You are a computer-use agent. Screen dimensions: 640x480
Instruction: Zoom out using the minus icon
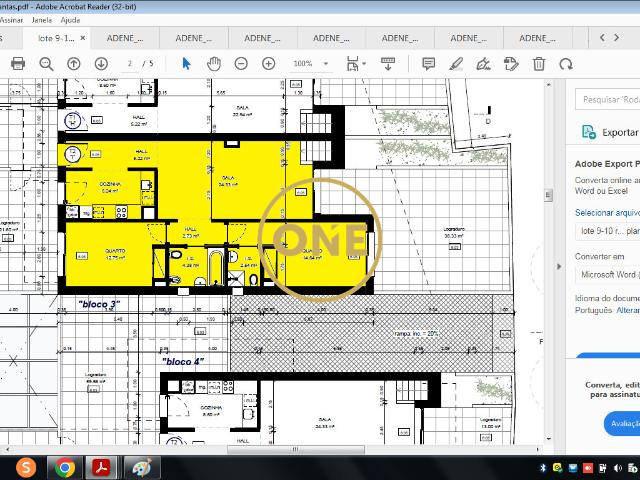(x=241, y=63)
